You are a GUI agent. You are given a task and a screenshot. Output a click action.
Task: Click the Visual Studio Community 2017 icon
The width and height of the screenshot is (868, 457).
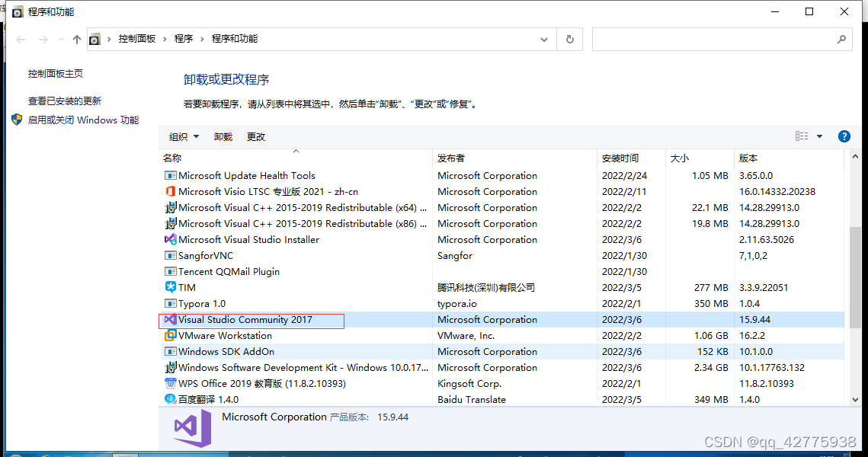[x=171, y=319]
